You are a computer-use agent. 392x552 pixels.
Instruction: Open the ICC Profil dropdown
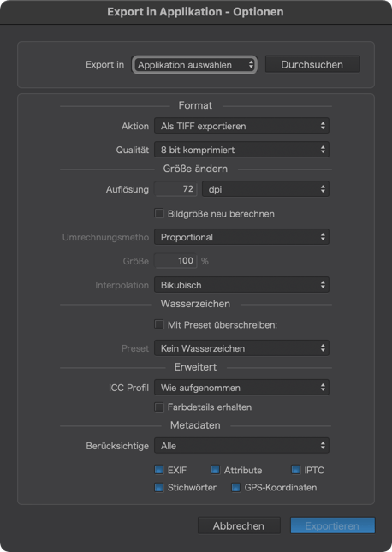coord(241,388)
